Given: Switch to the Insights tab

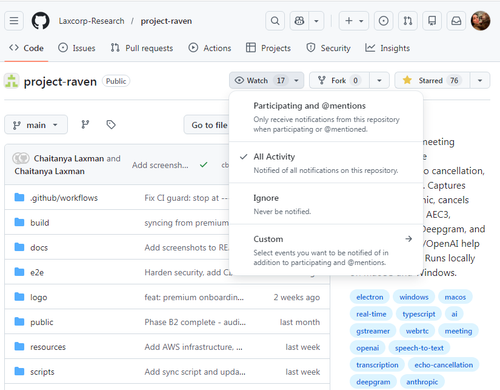Looking at the screenshot, I should (387, 48).
